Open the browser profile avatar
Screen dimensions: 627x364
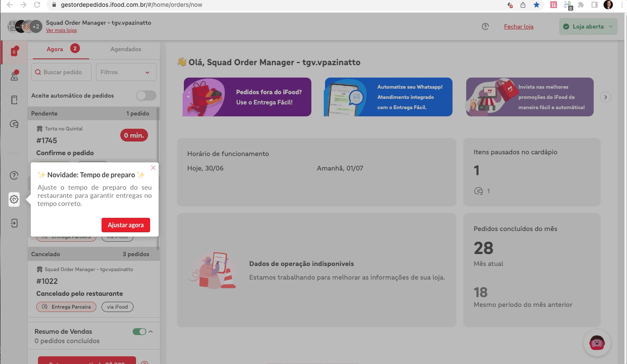click(x=608, y=5)
